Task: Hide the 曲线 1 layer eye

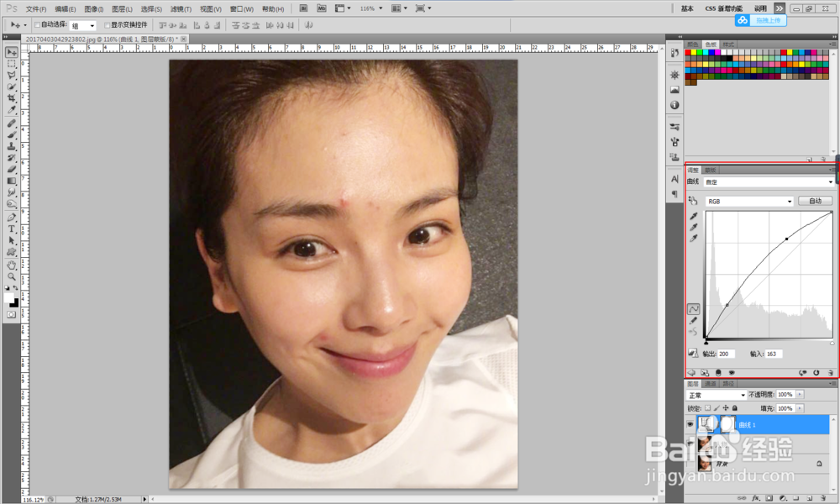Action: coord(690,424)
